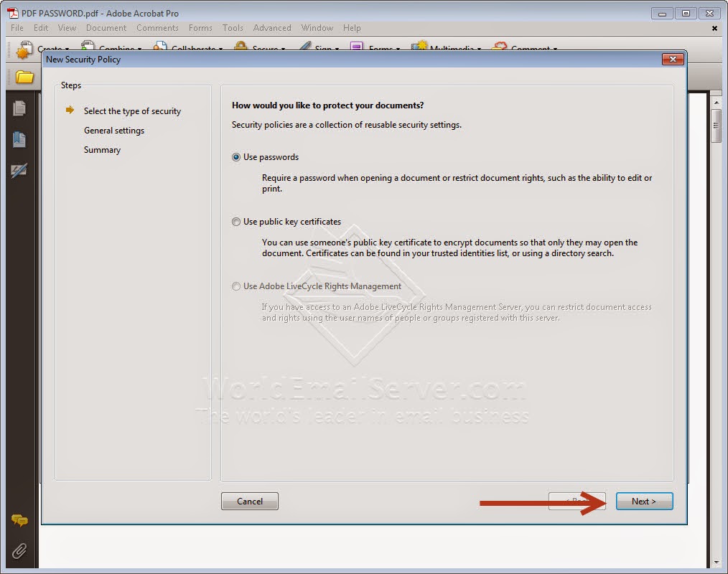Click the yellow Open folder icon
Viewport: 728px width, 574px height.
(x=24, y=77)
